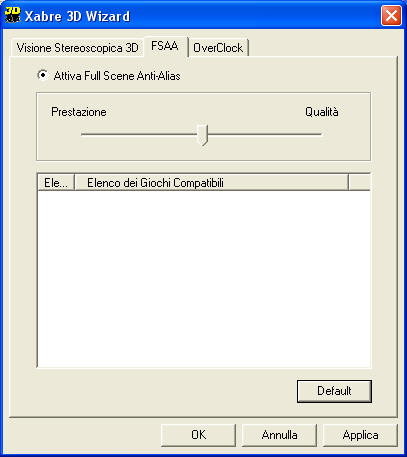Confirm the dialog with OK

point(199,435)
